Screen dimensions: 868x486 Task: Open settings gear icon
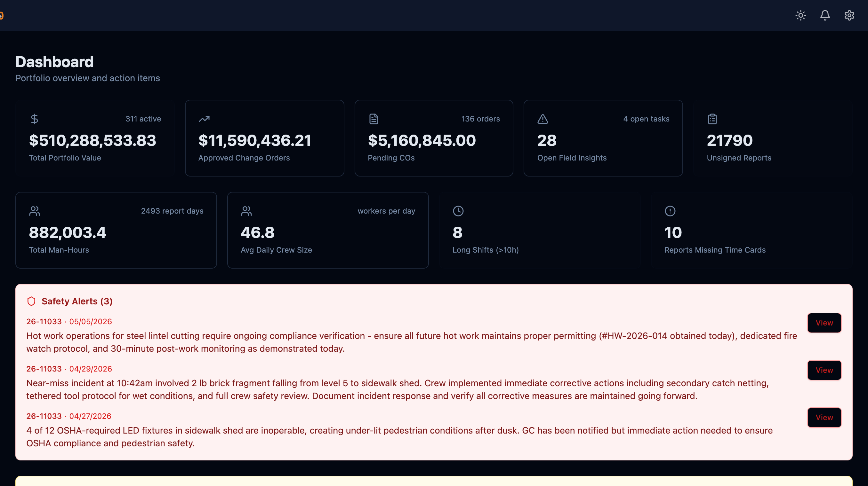coord(849,15)
